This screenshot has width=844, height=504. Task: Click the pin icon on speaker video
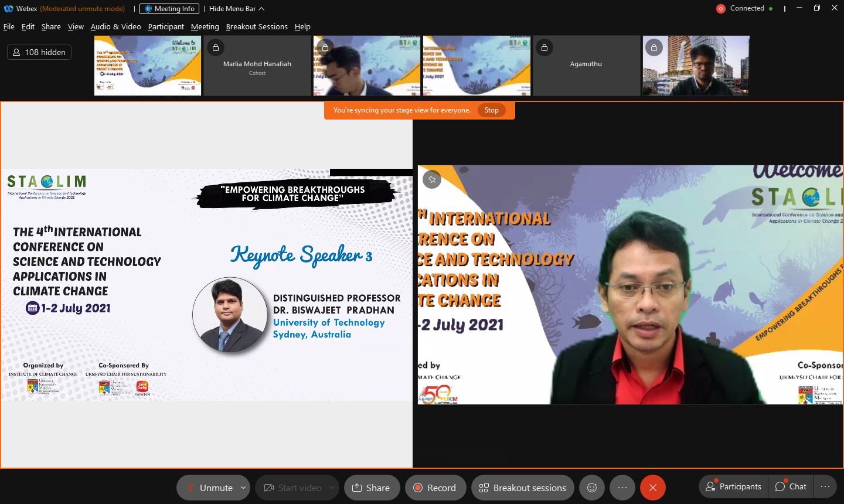[432, 179]
